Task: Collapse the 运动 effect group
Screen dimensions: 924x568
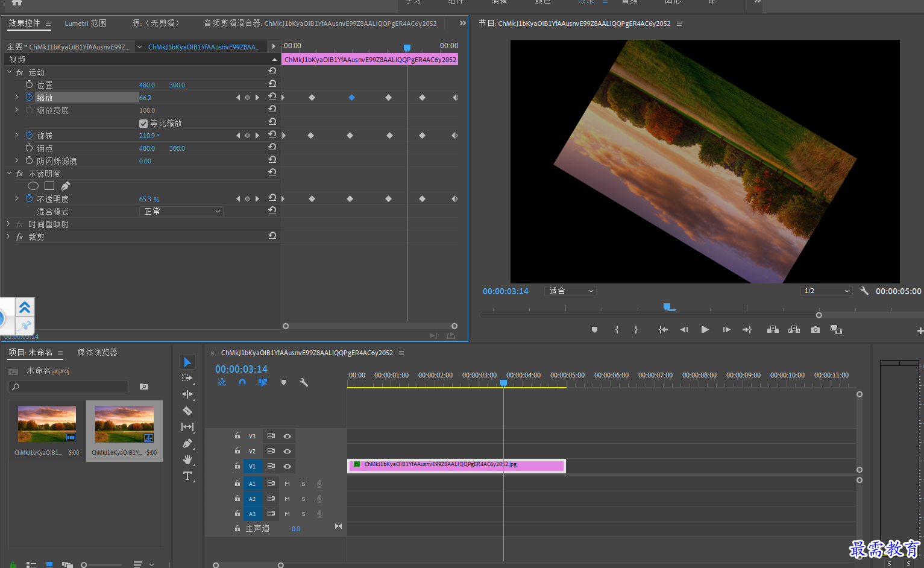Action: [x=10, y=72]
